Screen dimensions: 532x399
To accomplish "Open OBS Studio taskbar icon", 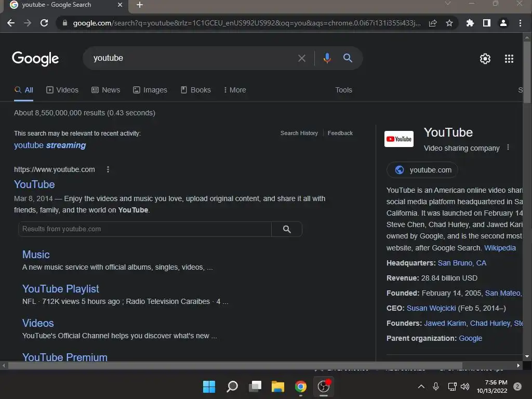I will tap(323, 387).
